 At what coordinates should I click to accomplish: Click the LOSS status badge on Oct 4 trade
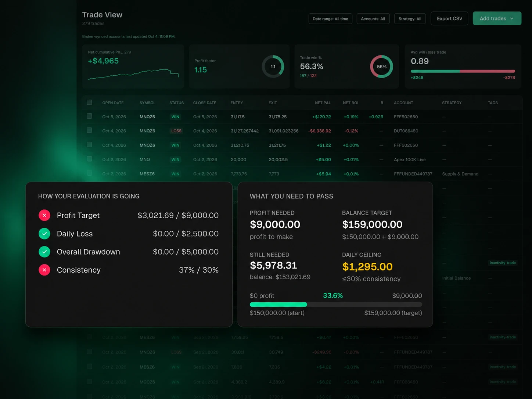click(176, 131)
